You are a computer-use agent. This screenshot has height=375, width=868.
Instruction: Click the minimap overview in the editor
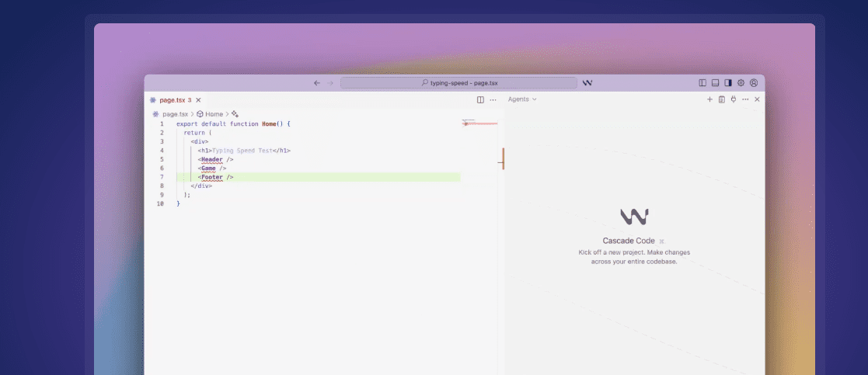point(479,123)
